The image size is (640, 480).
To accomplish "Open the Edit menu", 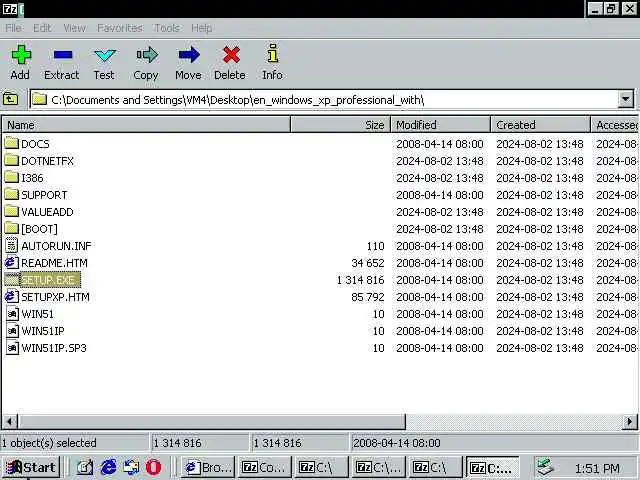I will coord(42,28).
